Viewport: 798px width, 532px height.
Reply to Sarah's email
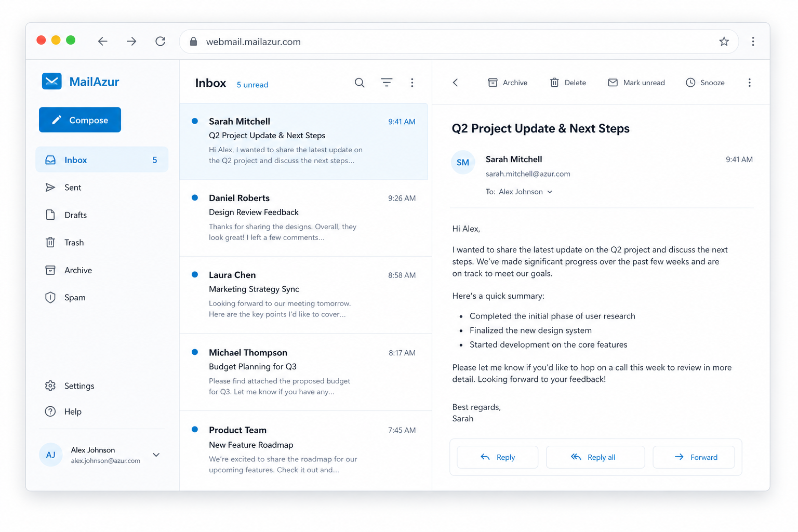pyautogui.click(x=497, y=457)
